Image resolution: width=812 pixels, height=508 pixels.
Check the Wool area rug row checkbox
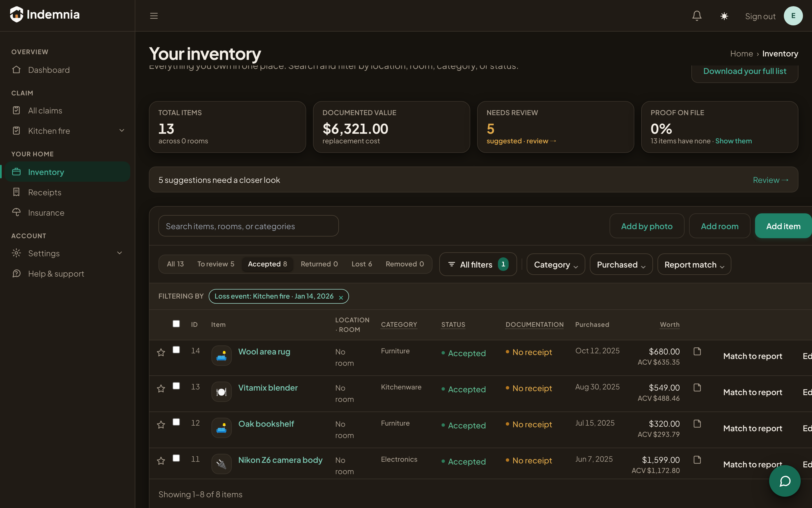coord(176,350)
